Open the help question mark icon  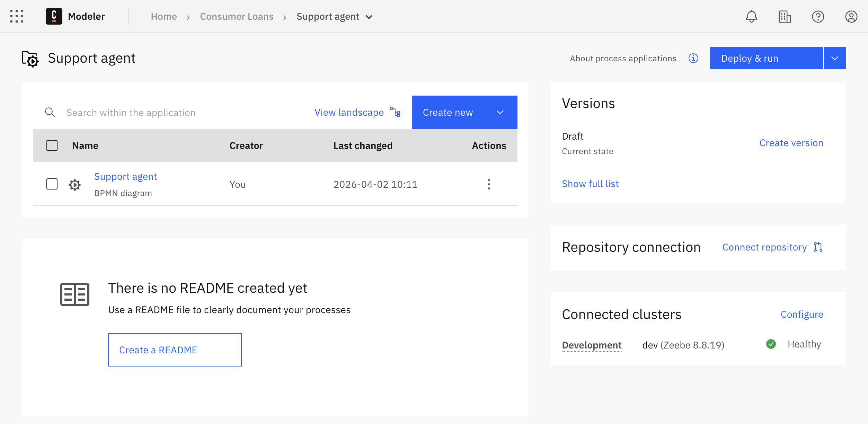pos(818,17)
